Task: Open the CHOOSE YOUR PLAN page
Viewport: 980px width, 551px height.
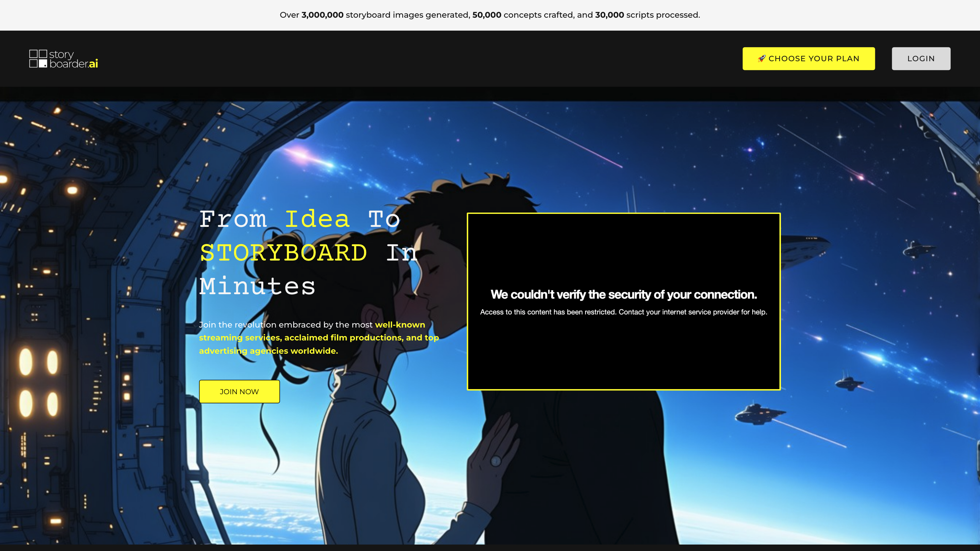Action: (x=809, y=58)
